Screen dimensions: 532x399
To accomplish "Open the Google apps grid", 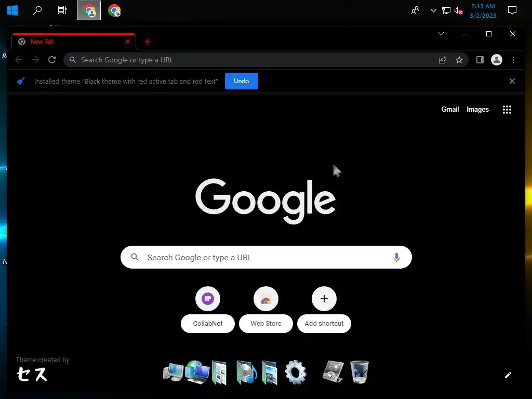I will click(507, 109).
